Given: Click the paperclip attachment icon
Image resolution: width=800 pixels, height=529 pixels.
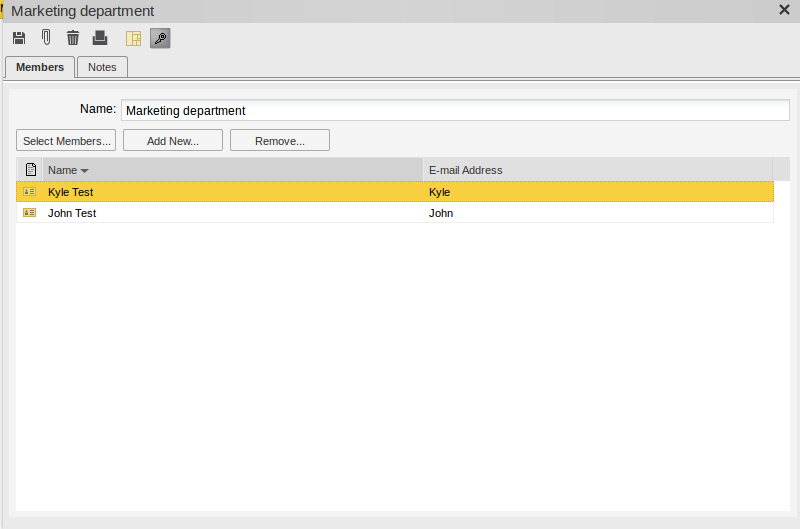Looking at the screenshot, I should (46, 38).
